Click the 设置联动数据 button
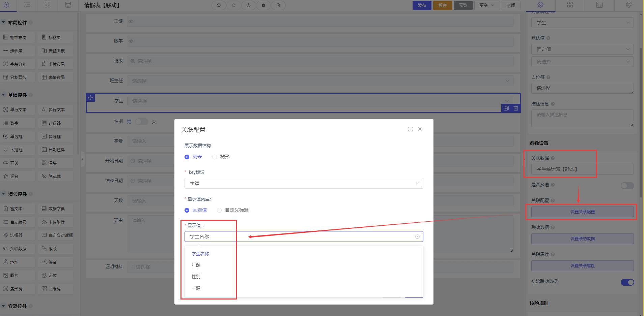The width and height of the screenshot is (644, 316). [582, 239]
